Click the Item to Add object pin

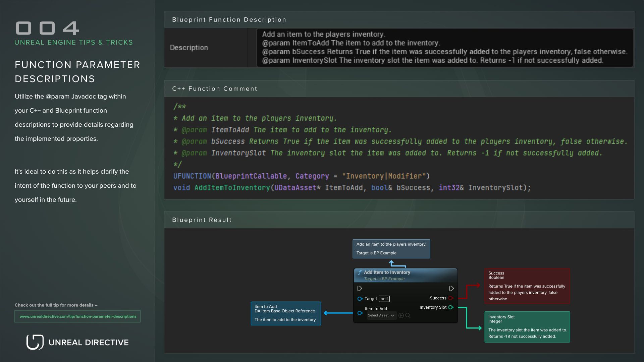[x=360, y=313]
